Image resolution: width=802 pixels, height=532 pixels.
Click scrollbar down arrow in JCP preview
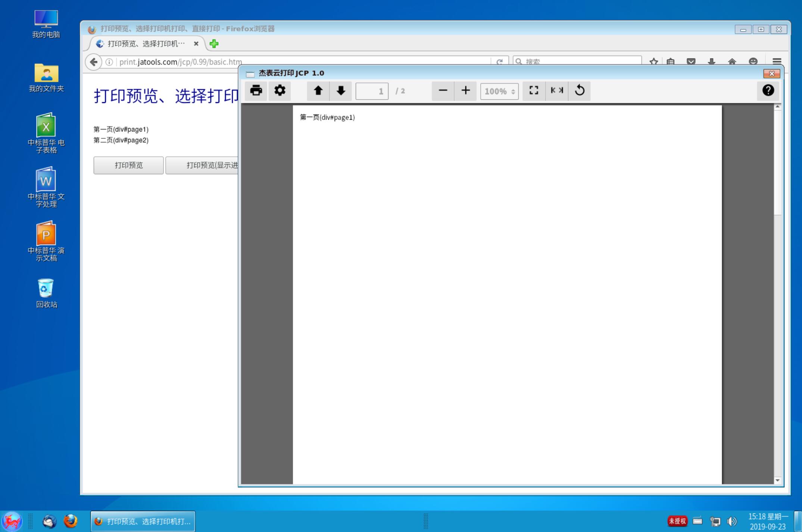pyautogui.click(x=778, y=481)
